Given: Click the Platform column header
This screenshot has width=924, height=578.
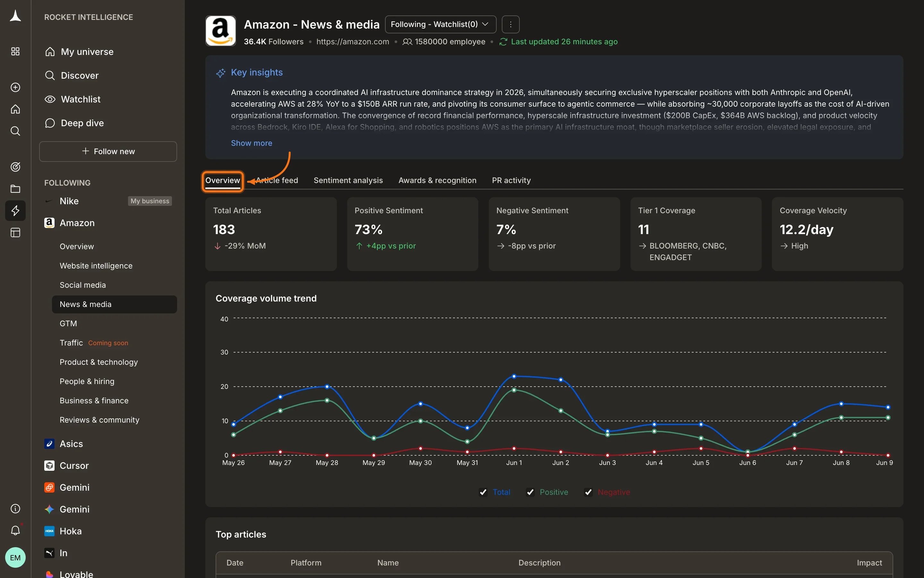Looking at the screenshot, I should (306, 563).
